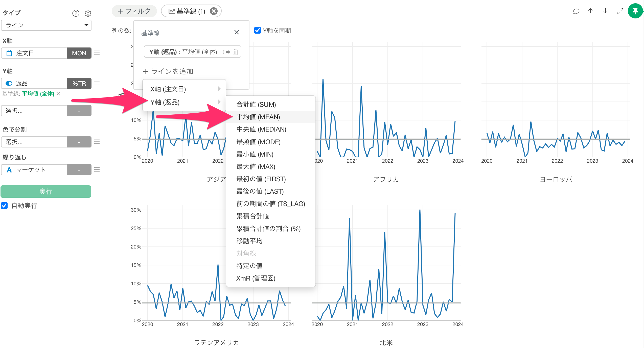Click the help question mark icon
Image resolution: width=644 pixels, height=348 pixels.
coord(76,13)
